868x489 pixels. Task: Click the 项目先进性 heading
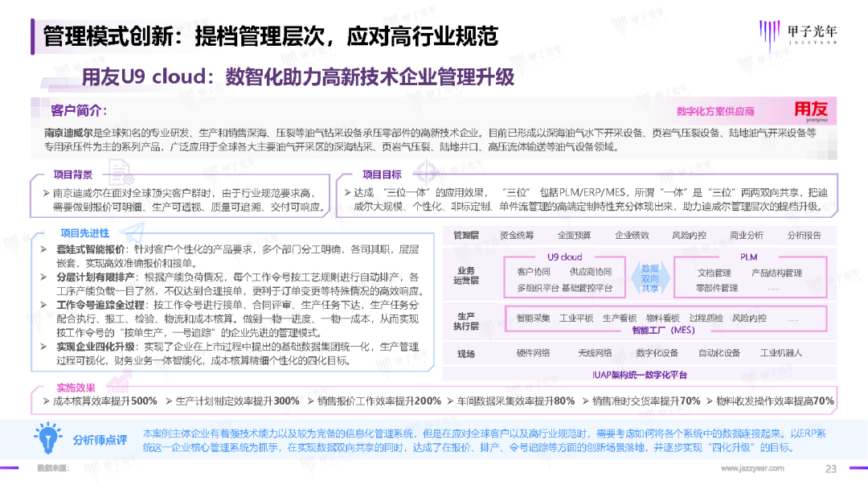click(85, 233)
